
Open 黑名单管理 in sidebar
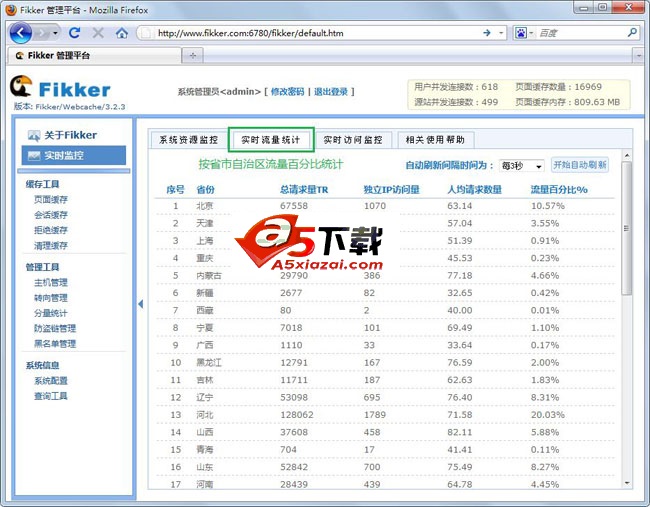click(x=55, y=344)
